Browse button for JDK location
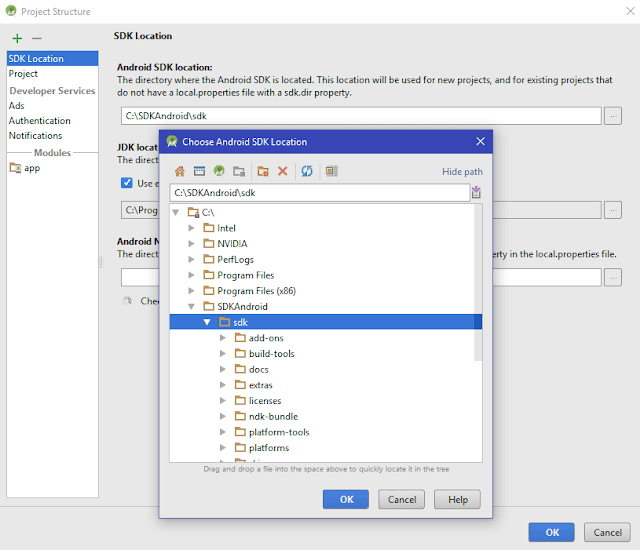Screen dimensions: 640x550 click(x=613, y=210)
